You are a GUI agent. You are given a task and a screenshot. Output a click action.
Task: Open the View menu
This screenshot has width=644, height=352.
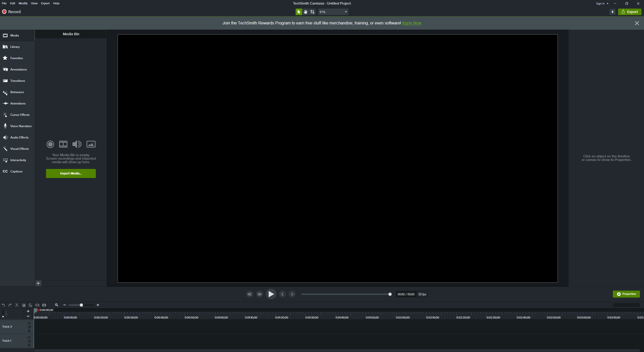click(34, 3)
